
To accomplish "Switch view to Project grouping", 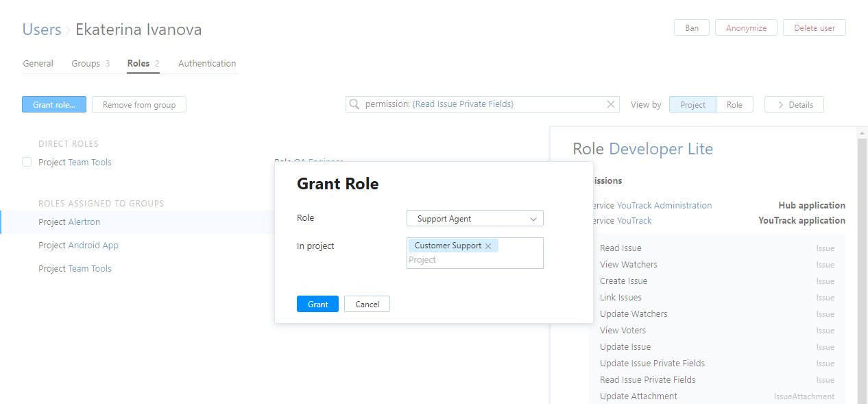I will tap(692, 105).
